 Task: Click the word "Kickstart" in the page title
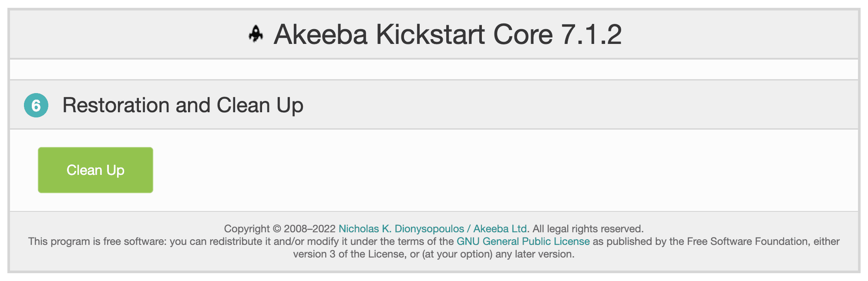(430, 34)
